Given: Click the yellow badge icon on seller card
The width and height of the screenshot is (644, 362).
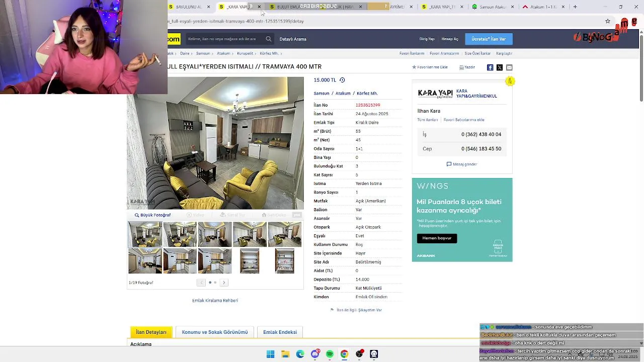Looking at the screenshot, I should [510, 80].
